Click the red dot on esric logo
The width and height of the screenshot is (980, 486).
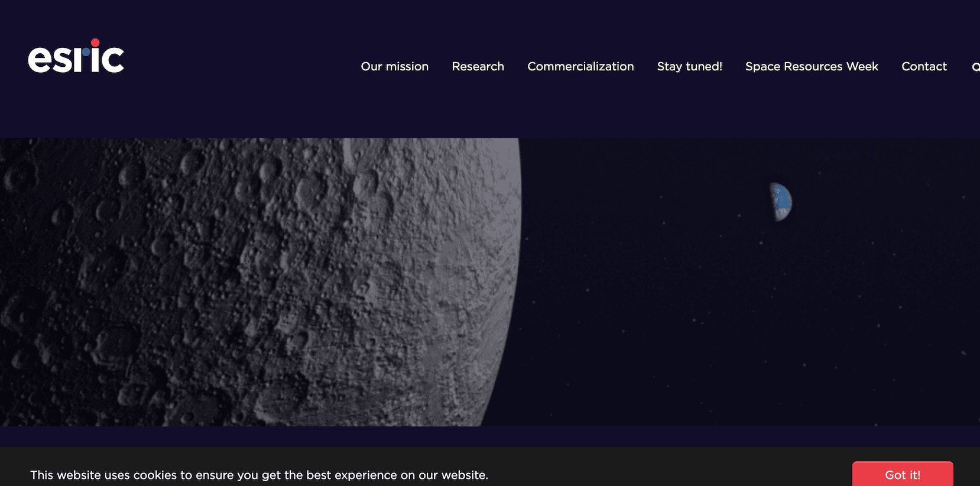(x=95, y=43)
